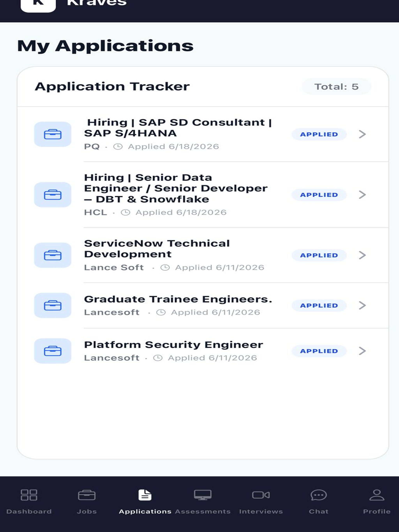Click the 'HCL' company name
Viewport: 399px width, 532px height.
95,212
